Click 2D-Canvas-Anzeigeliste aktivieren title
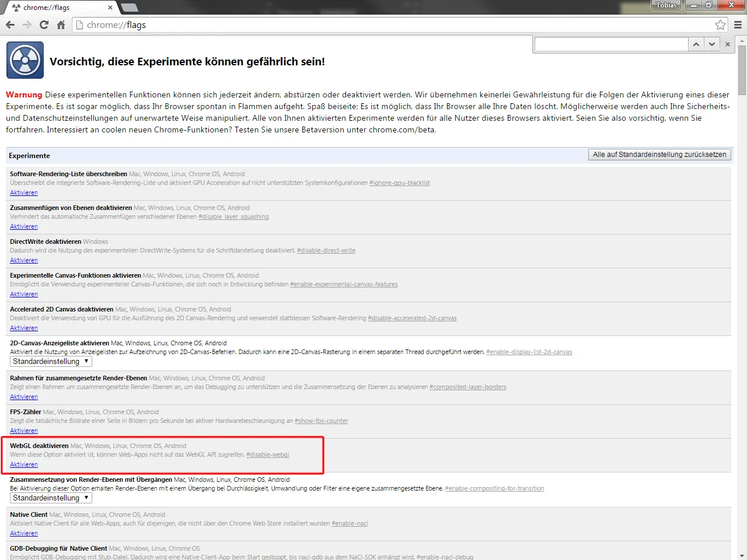Screen dimensions: 747x560 60,343
